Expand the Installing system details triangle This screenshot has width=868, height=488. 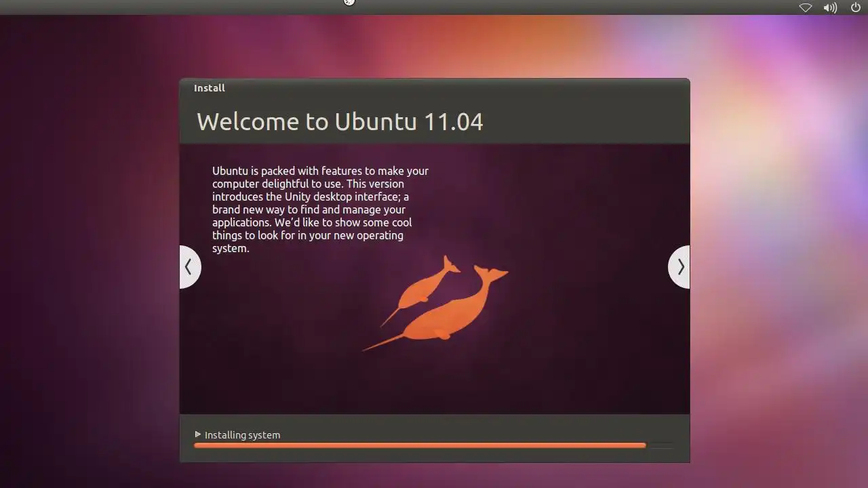(198, 434)
